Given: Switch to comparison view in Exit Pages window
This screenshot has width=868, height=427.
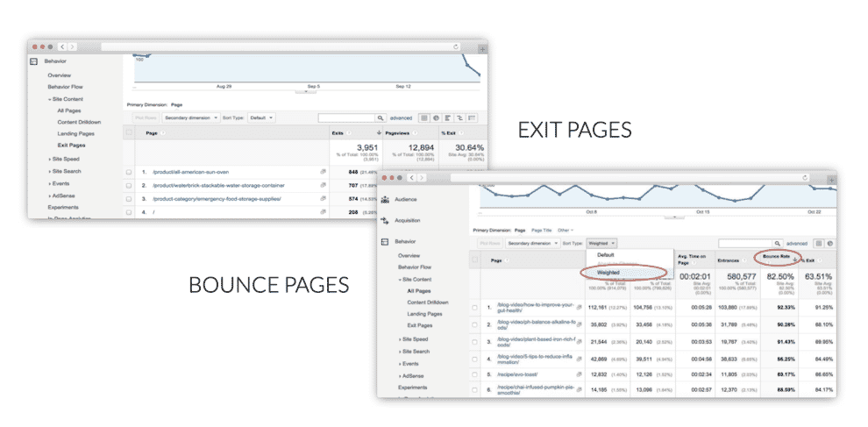Looking at the screenshot, I should pos(459,118).
